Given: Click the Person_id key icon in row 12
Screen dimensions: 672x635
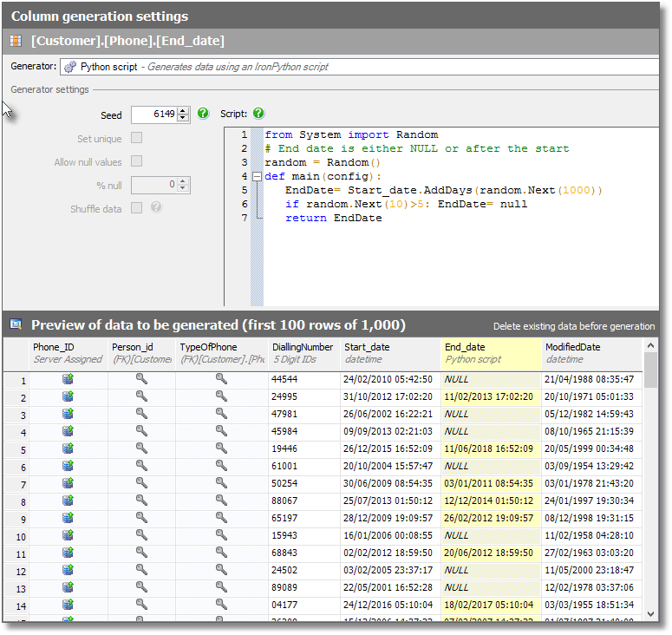Looking at the screenshot, I should tap(141, 569).
